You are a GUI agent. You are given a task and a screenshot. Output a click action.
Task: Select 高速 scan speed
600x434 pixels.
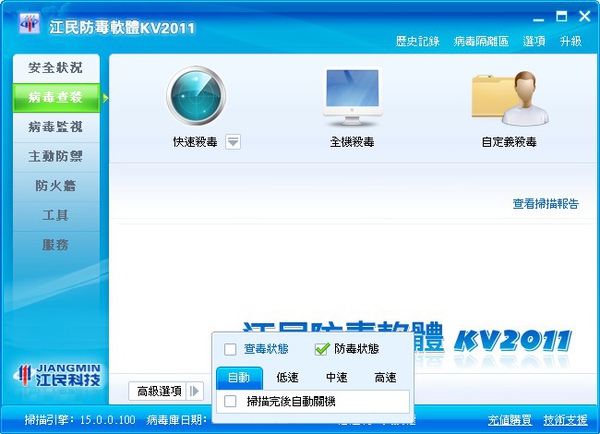[385, 378]
